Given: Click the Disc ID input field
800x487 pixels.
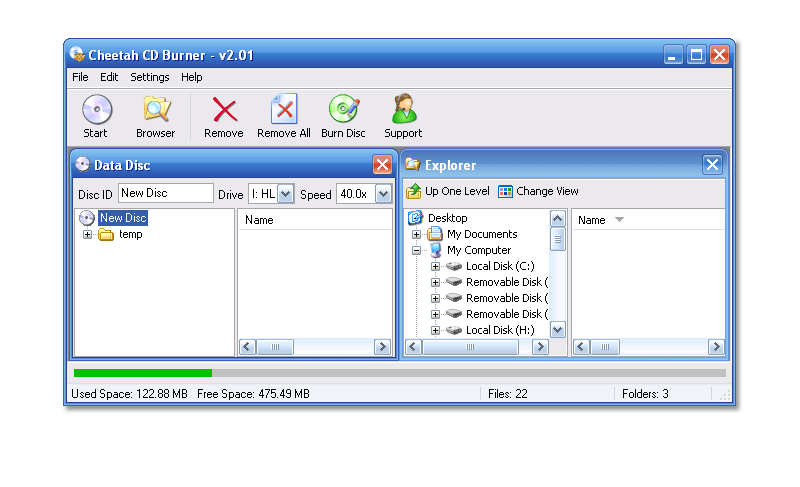Looking at the screenshot, I should click(166, 193).
